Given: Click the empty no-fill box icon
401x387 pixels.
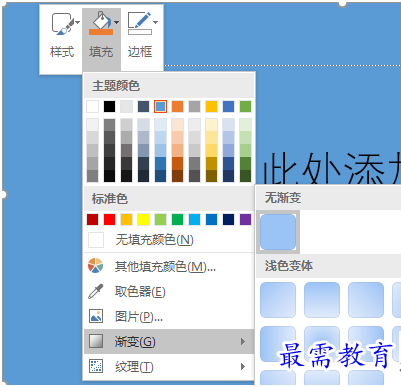Looking at the screenshot, I should click(x=96, y=240).
